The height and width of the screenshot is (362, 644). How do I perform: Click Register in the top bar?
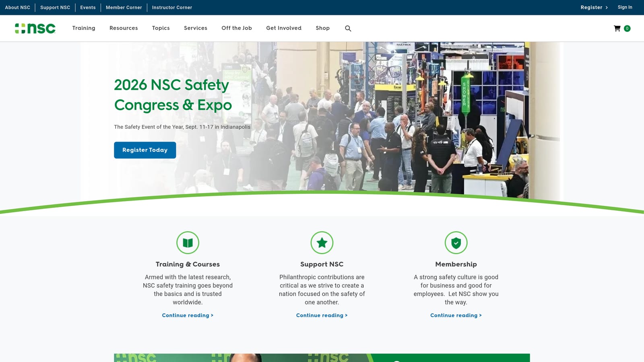pyautogui.click(x=594, y=8)
